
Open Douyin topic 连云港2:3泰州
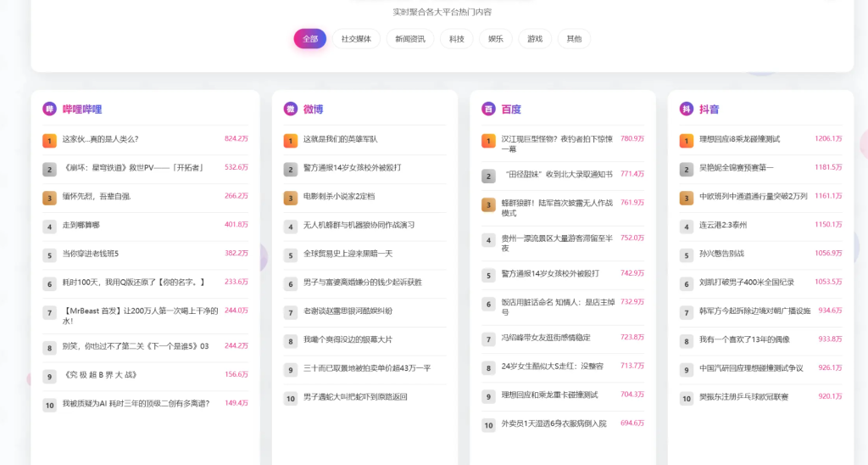point(723,225)
